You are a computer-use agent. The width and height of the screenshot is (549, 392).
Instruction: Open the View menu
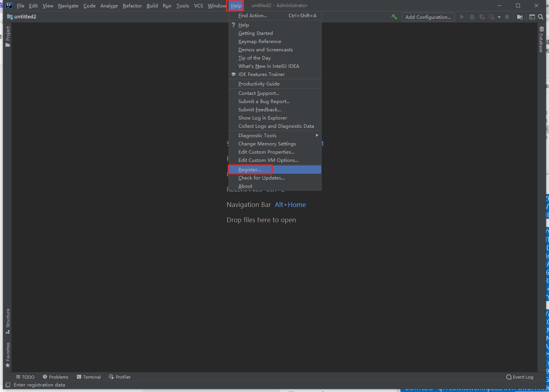click(48, 5)
